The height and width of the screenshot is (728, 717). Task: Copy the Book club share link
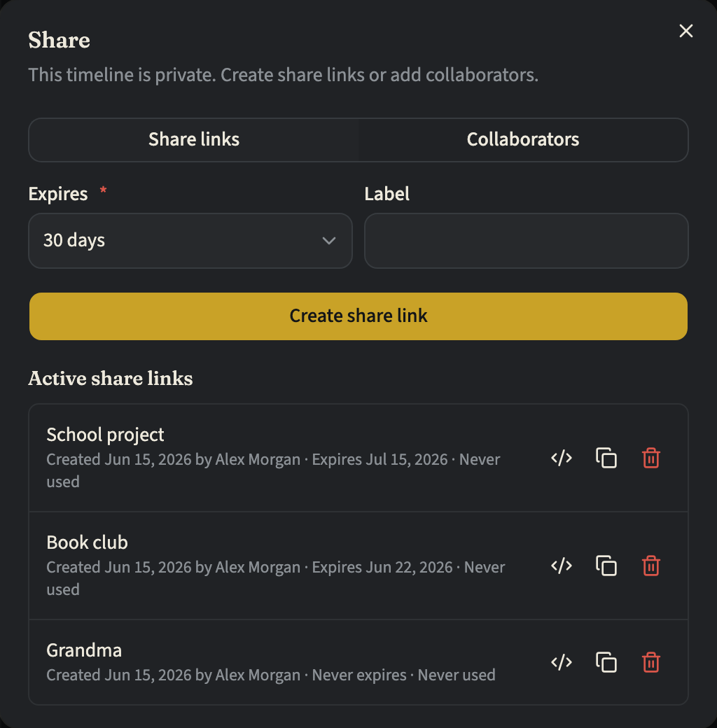tap(606, 566)
